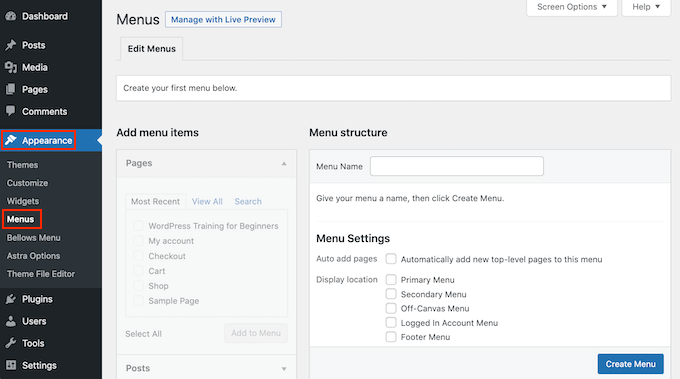
Task: Click the Create Menu button
Action: tap(631, 364)
